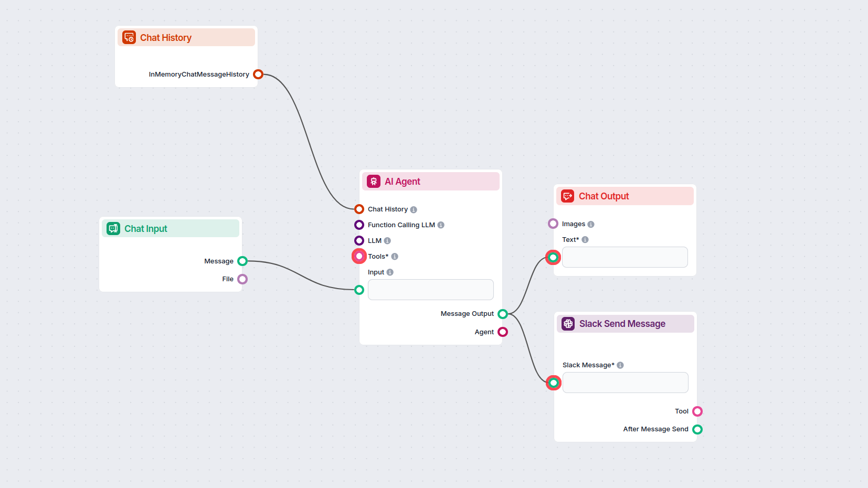The width and height of the screenshot is (868, 488).
Task: Click the Chat History node header icon
Action: click(x=129, y=37)
